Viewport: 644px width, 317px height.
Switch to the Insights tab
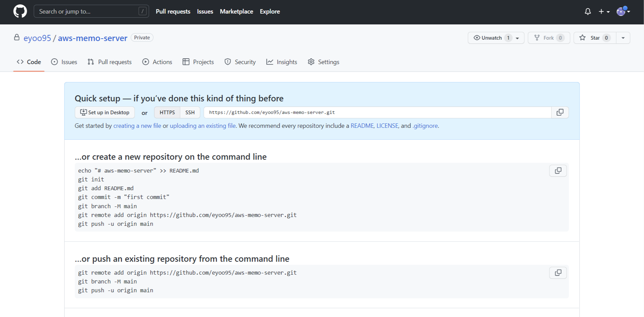point(282,62)
